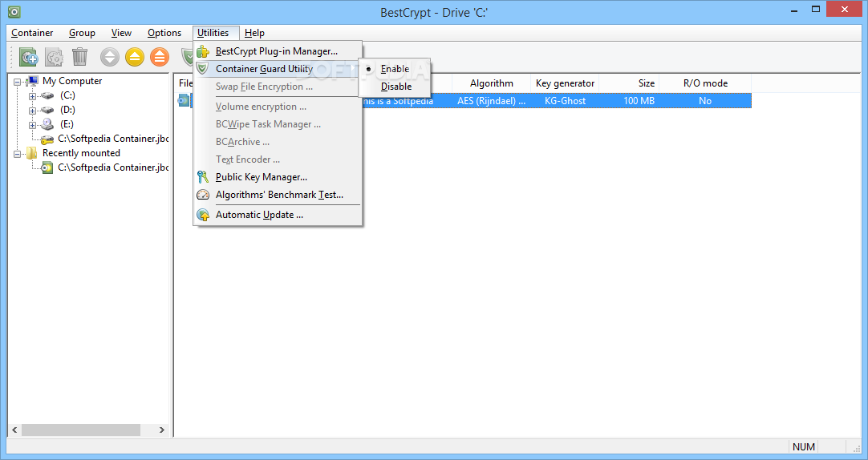868x460 pixels.
Task: Click the trash can delete icon
Action: pos(79,56)
